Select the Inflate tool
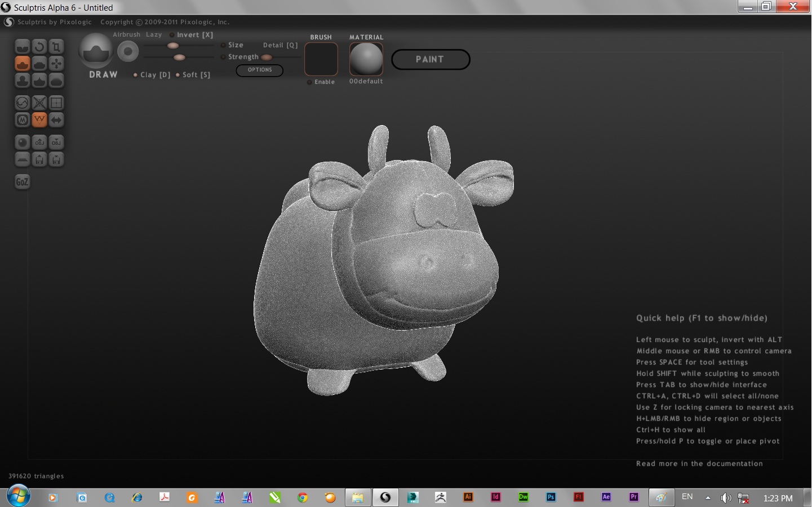The height and width of the screenshot is (507, 812). pos(23,81)
